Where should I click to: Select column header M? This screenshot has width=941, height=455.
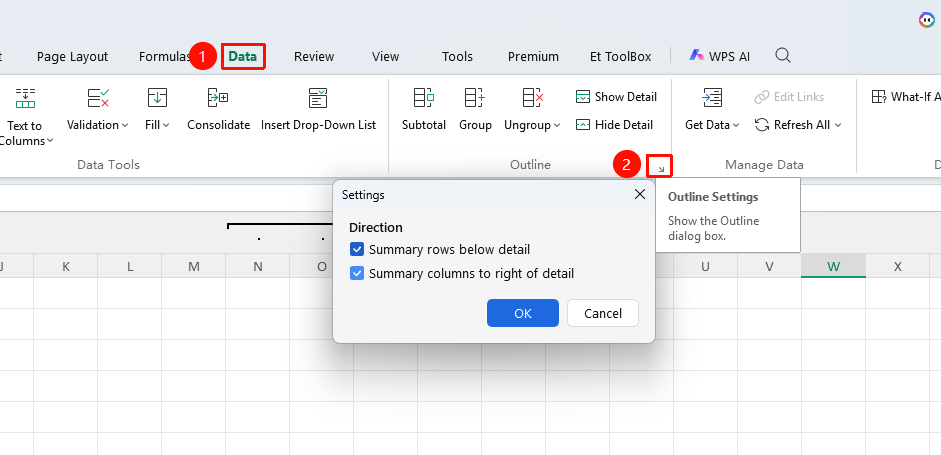[x=194, y=267]
